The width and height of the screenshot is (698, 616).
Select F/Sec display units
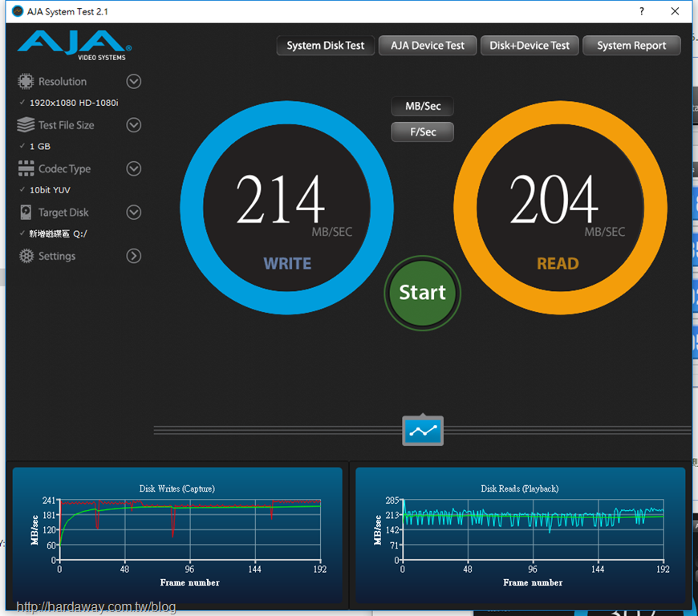pos(423,132)
